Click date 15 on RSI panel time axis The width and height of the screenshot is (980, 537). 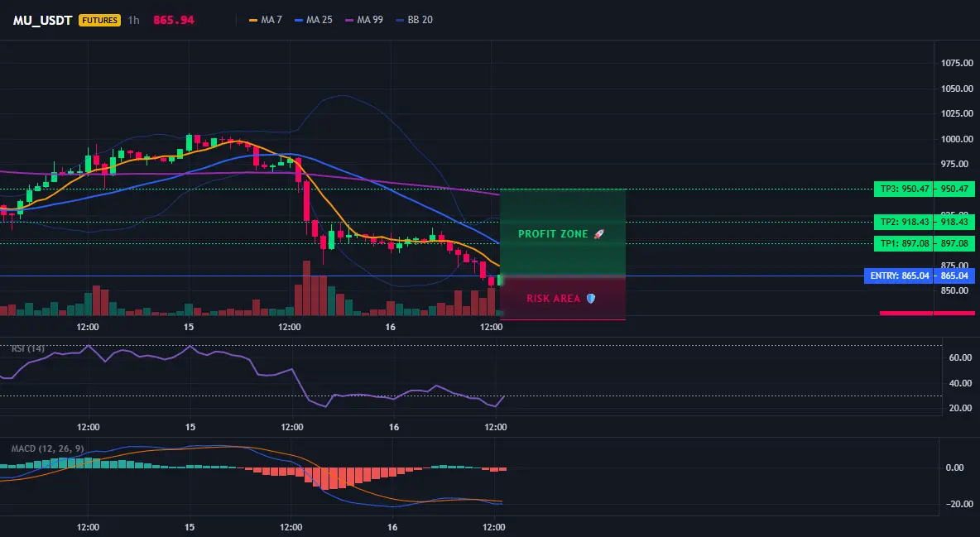click(x=190, y=427)
